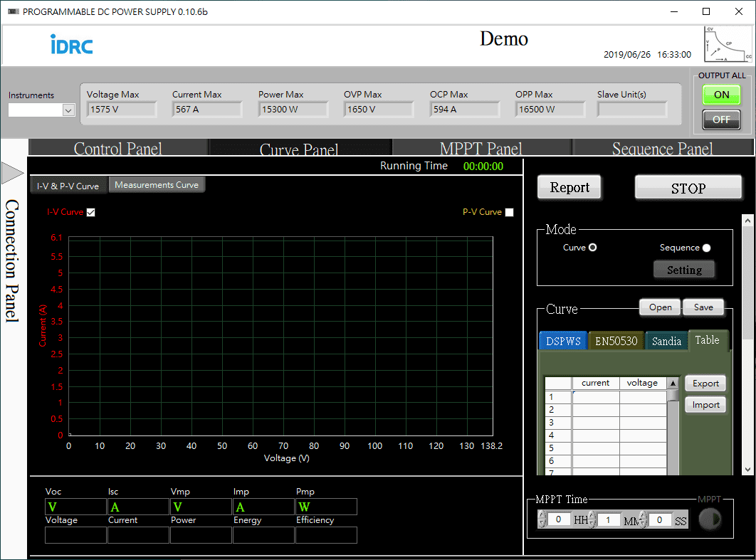The width and height of the screenshot is (756, 560).
Task: Click the MPPT seconds input field
Action: (659, 520)
